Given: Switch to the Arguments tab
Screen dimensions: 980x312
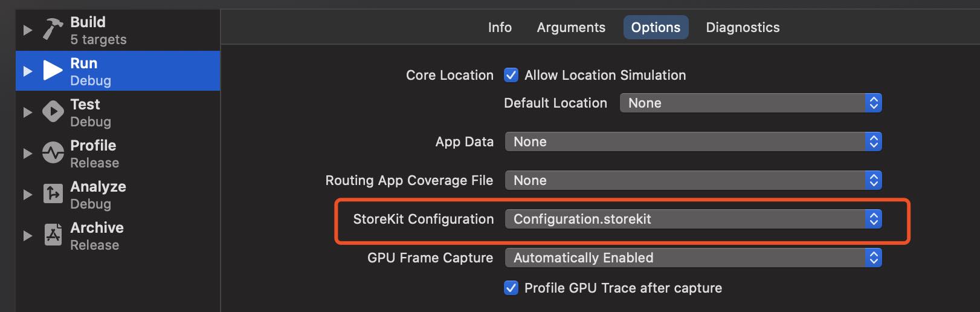Looking at the screenshot, I should 571,27.
